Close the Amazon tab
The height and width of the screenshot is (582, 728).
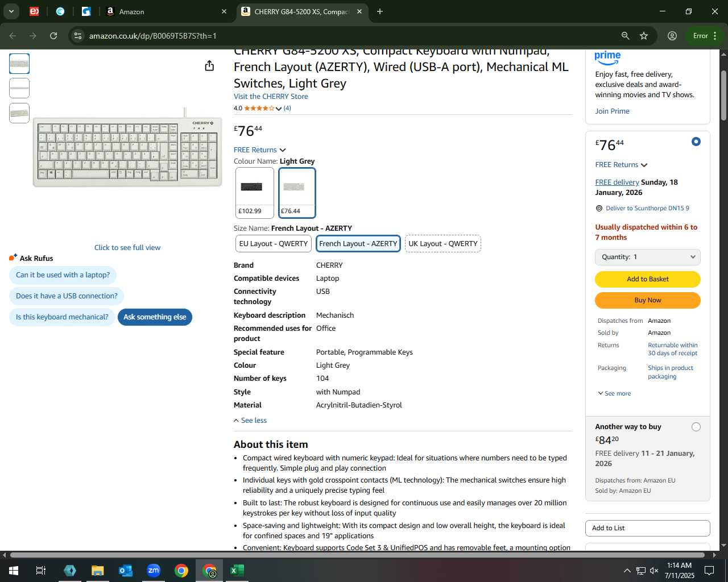click(x=224, y=11)
